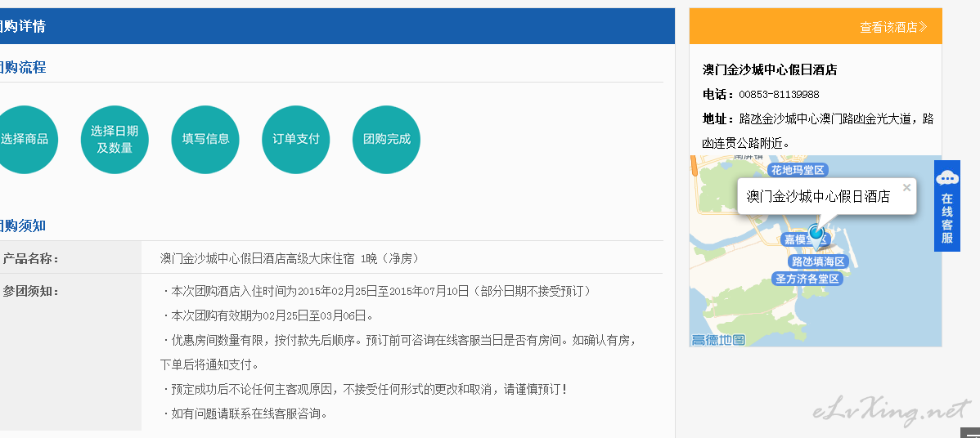Click the 花地玛堂区 map label
The image size is (980, 438).
tap(798, 170)
